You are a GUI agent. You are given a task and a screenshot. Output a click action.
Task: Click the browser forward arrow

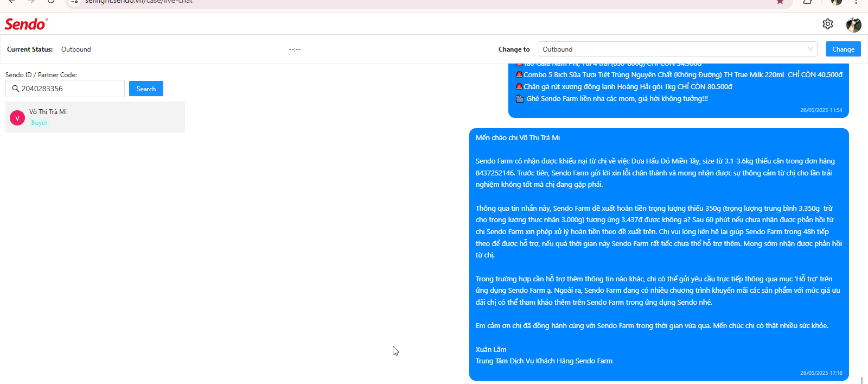pos(31,2)
